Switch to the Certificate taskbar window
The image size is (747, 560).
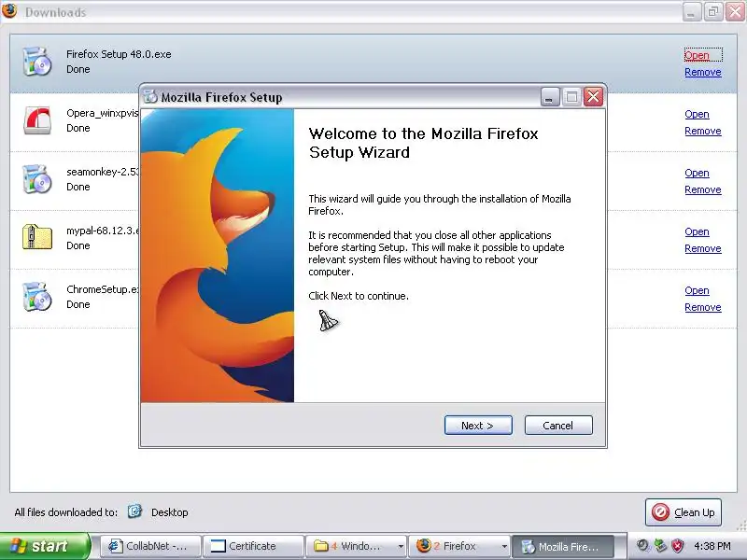253,546
